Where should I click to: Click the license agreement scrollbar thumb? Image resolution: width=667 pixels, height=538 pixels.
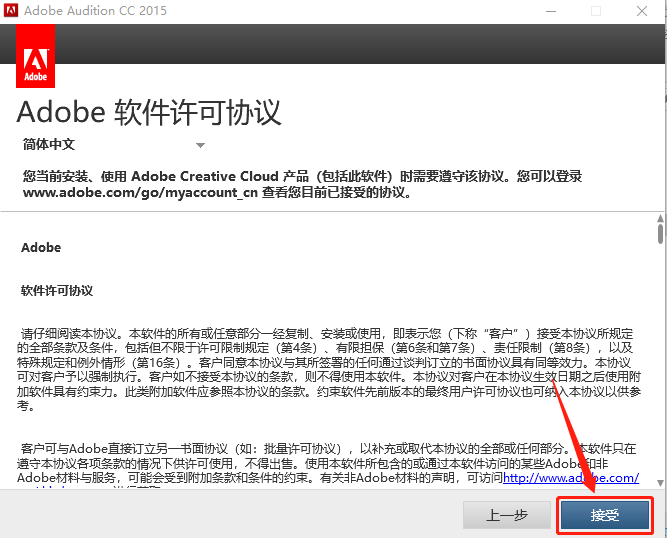click(660, 233)
